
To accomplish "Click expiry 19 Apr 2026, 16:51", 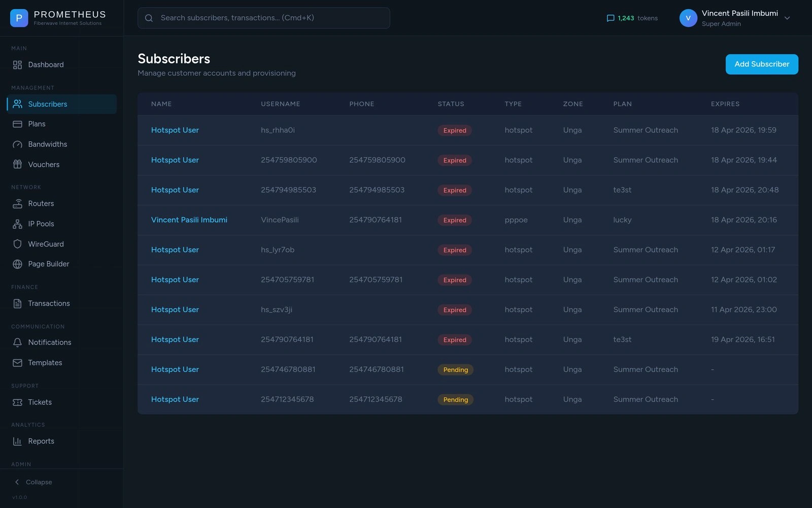I will click(x=743, y=340).
